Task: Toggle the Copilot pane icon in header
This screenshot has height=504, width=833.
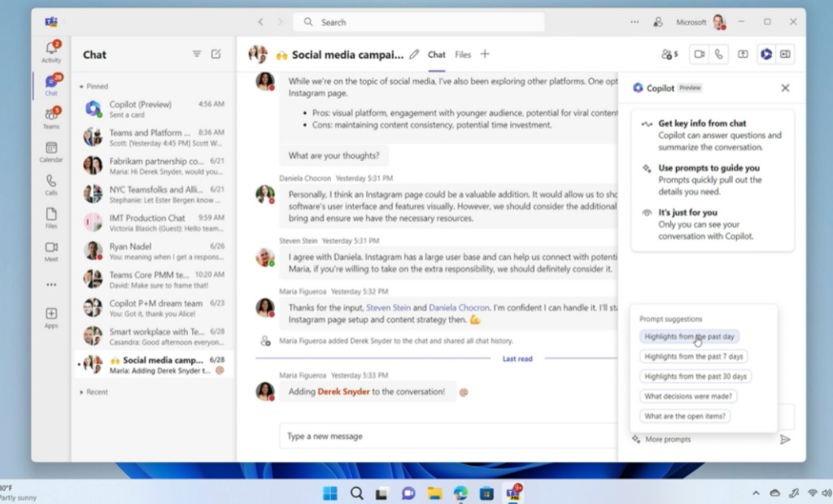Action: pos(766,54)
